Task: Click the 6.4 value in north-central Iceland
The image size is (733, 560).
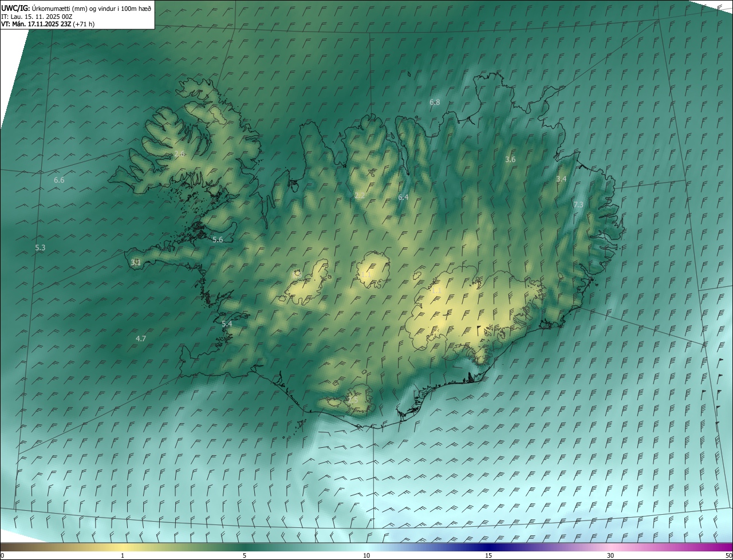Action: click(403, 197)
